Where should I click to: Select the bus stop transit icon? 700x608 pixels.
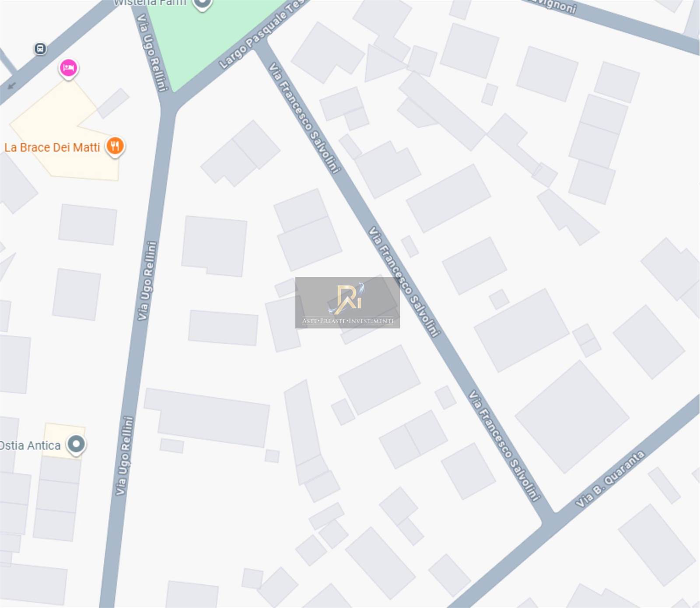click(40, 49)
